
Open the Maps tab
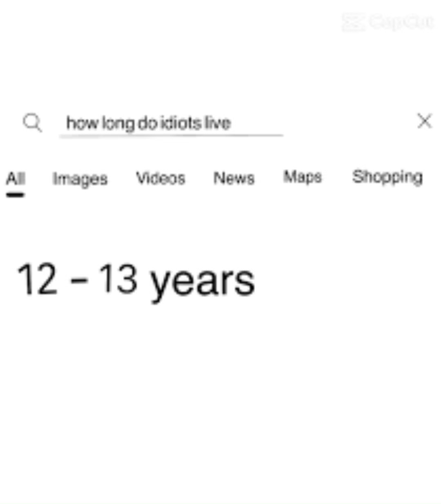click(x=303, y=177)
